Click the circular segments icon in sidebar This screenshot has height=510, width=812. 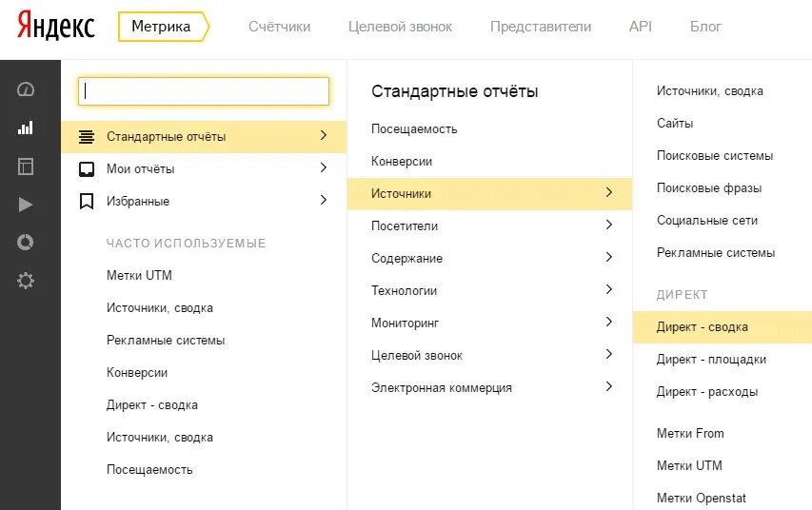coord(26,243)
